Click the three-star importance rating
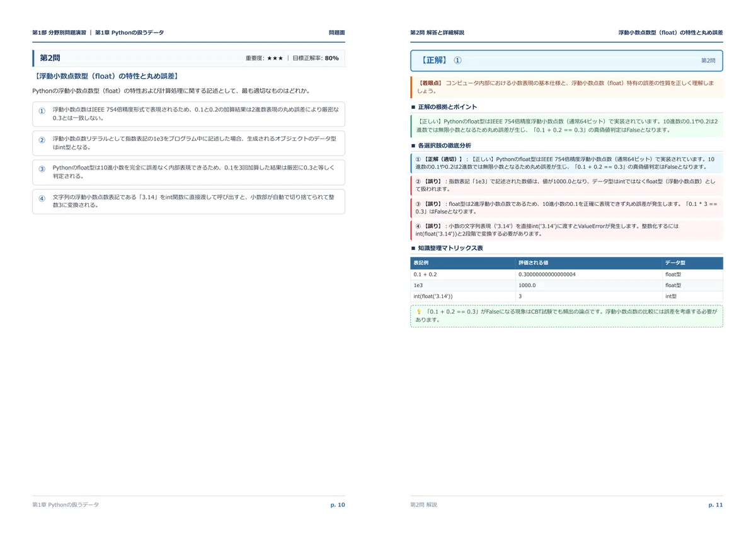This screenshot has height=534, width=756. point(275,58)
